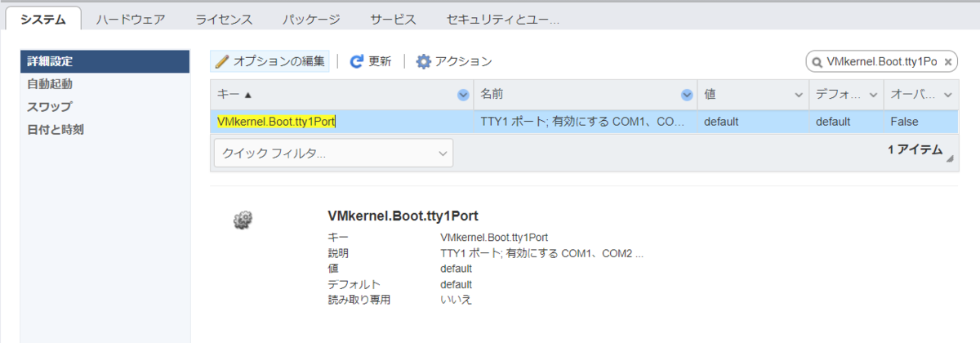Click the オプションの編集 button
The height and width of the screenshot is (343, 980).
coord(270,61)
